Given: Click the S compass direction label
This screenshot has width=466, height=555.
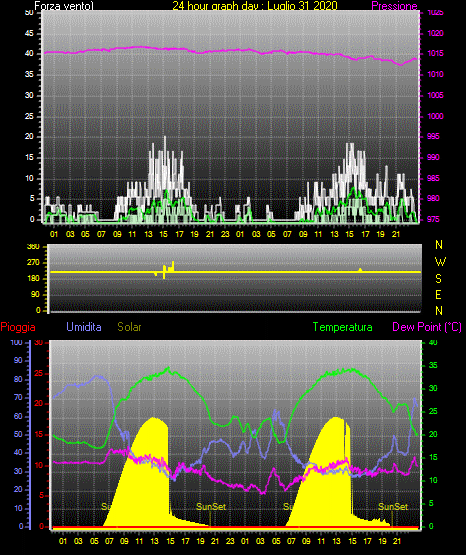Looking at the screenshot, I should [438, 279].
